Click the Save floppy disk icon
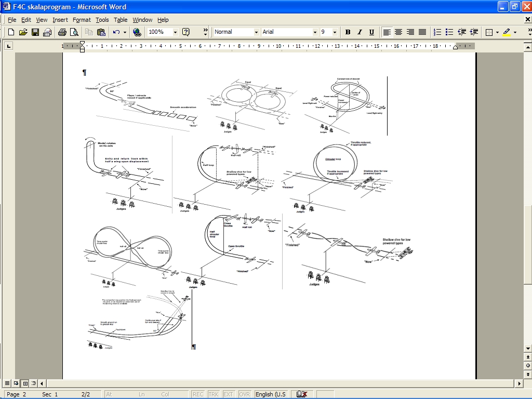Screen dimensions: 532x399 [x=35, y=32]
